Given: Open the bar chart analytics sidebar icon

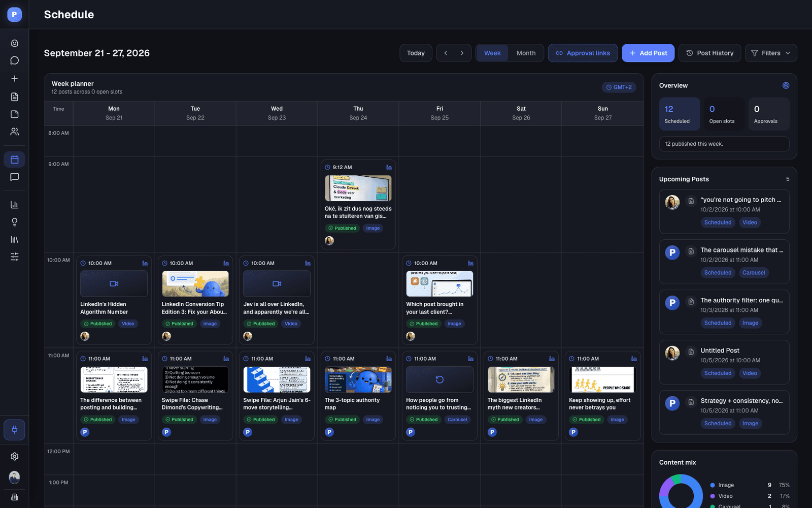Looking at the screenshot, I should point(15,205).
